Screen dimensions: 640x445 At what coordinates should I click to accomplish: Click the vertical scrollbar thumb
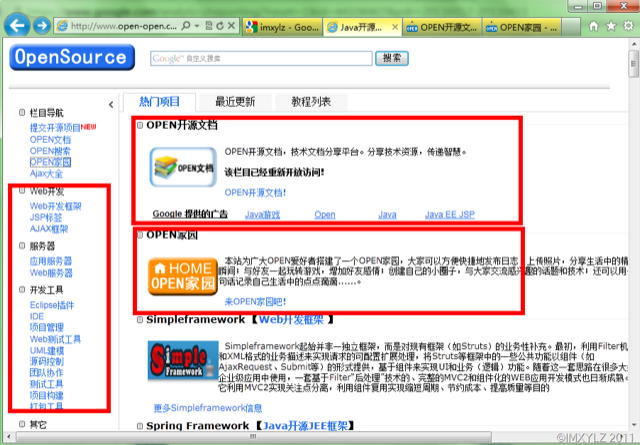633,64
